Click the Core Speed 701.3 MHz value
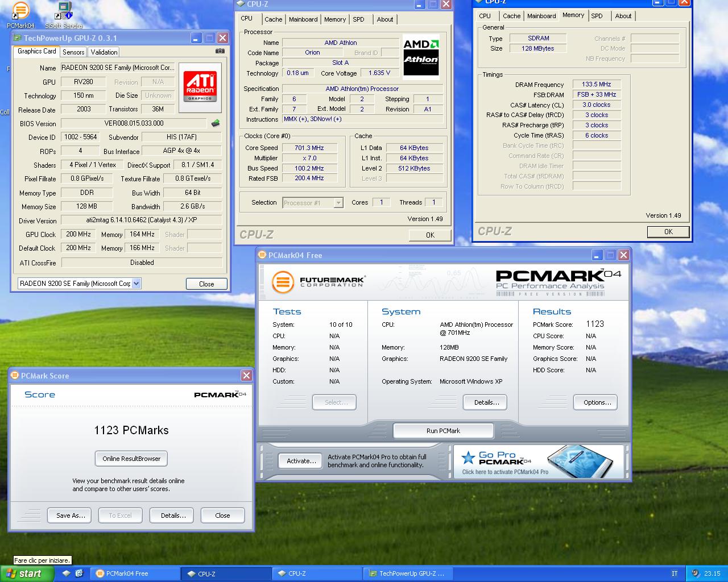 [x=309, y=148]
